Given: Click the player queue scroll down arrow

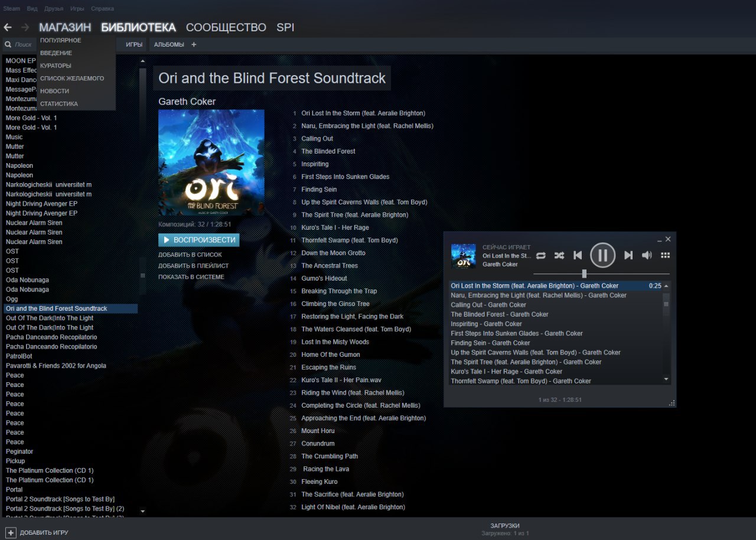Looking at the screenshot, I should pyautogui.click(x=666, y=379).
